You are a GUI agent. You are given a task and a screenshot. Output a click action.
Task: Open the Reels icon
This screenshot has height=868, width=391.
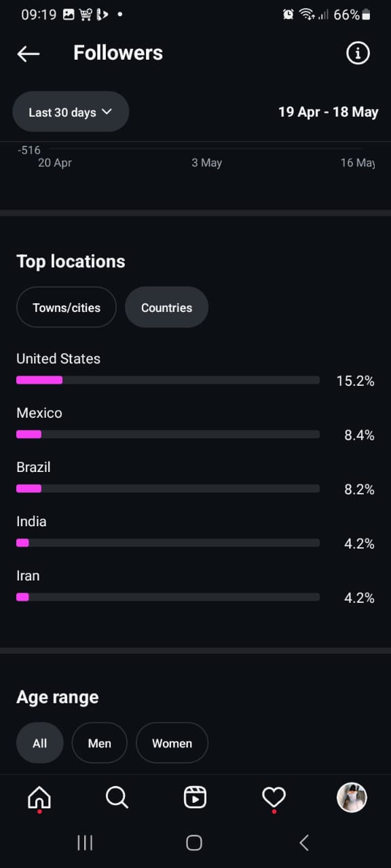click(x=195, y=797)
